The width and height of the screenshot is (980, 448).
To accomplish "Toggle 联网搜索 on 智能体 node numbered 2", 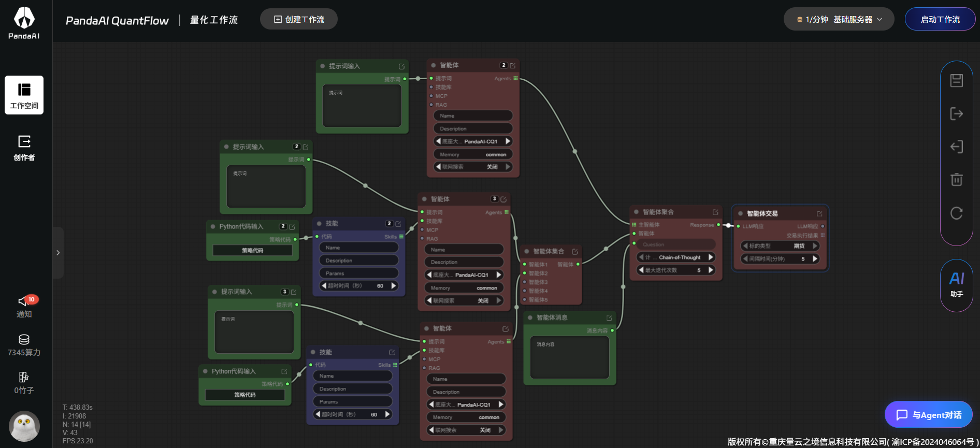I will click(x=473, y=167).
